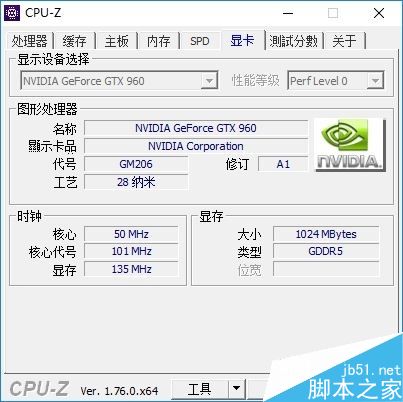Click the GPU name field NVIDIA GeForce GTX 960
The image size is (403, 402).
tap(196, 128)
